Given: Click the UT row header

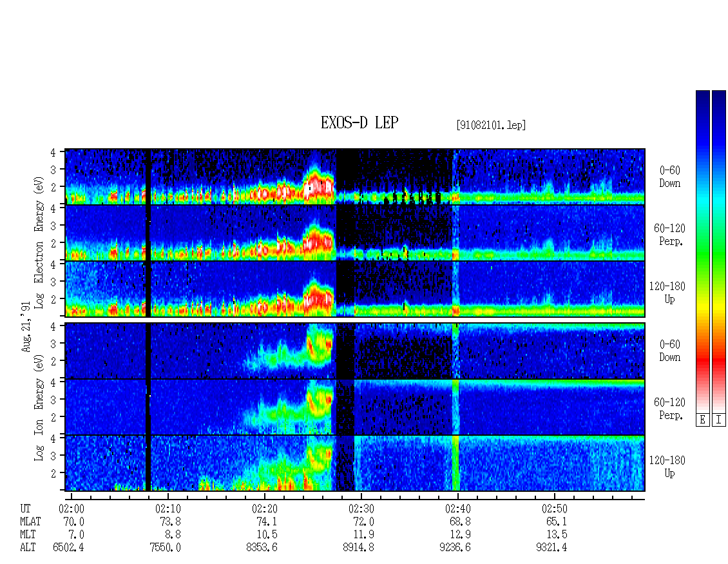Looking at the screenshot, I should (x=25, y=509).
